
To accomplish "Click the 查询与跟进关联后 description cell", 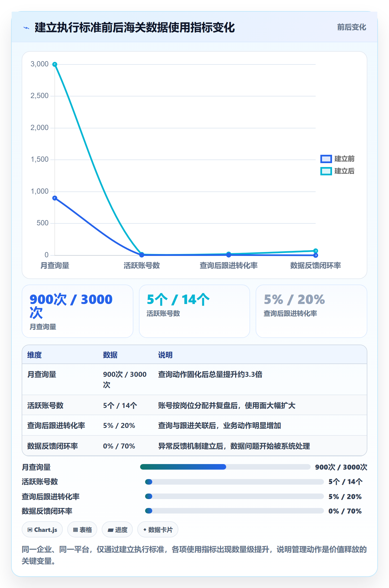I will [220, 425].
